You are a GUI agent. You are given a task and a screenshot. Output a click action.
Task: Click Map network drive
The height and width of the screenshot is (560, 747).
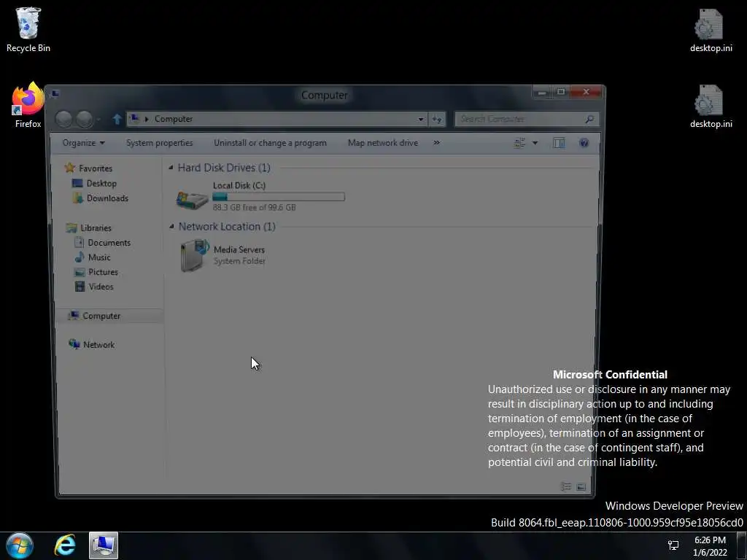point(382,143)
